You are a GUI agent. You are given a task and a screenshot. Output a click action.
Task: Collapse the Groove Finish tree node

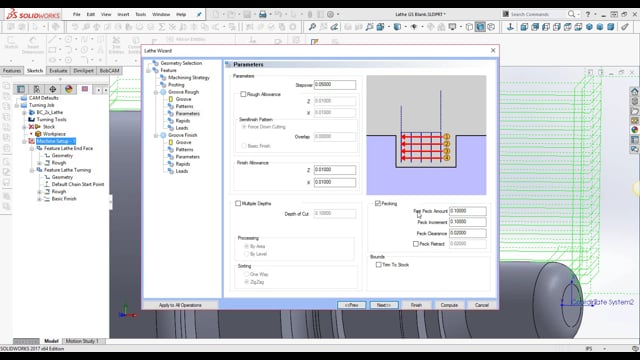(156, 135)
